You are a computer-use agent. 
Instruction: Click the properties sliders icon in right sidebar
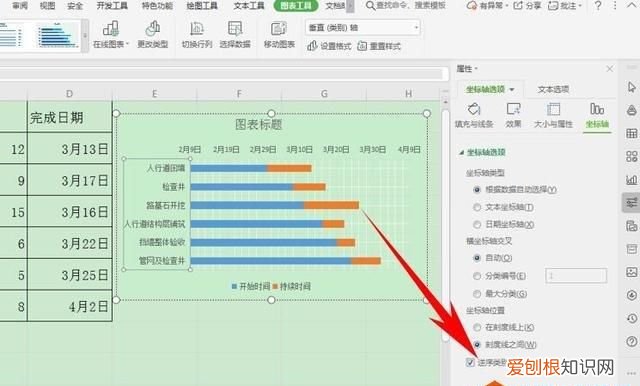tap(632, 202)
